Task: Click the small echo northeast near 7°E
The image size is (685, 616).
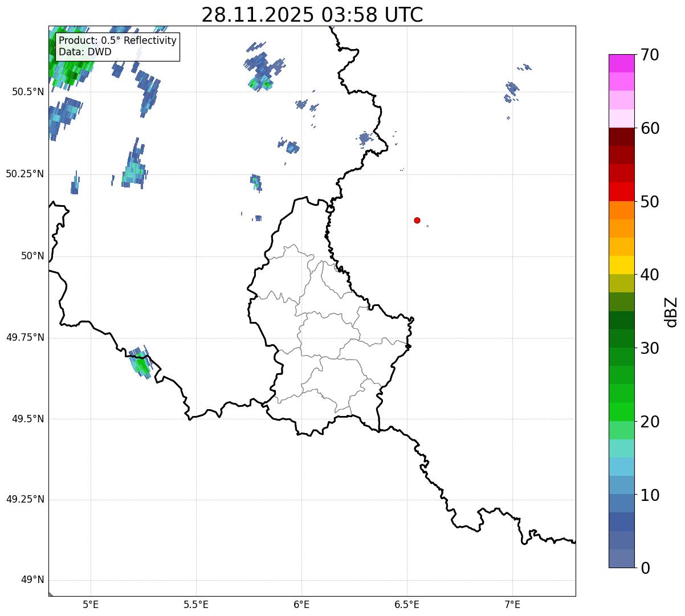Action: [x=512, y=92]
